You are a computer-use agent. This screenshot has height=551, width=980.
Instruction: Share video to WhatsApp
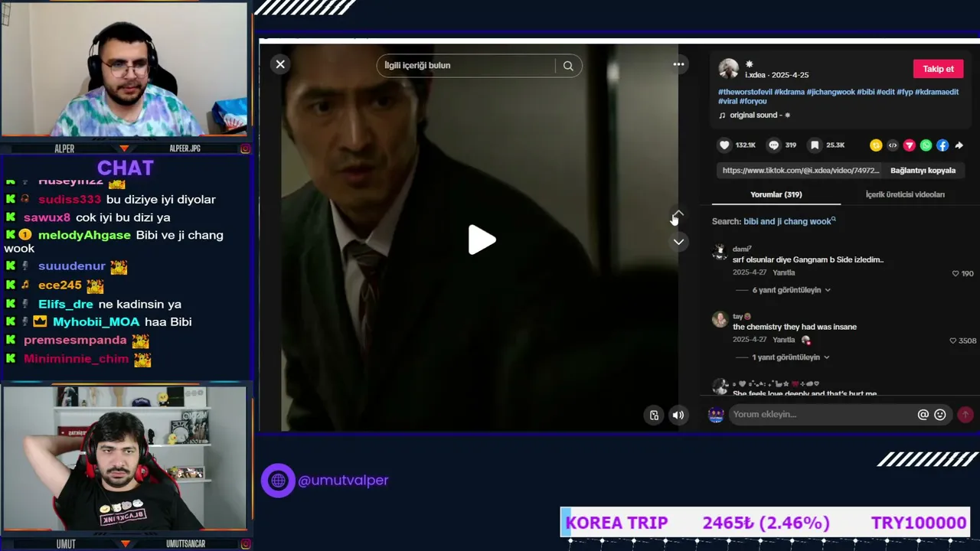[926, 145]
